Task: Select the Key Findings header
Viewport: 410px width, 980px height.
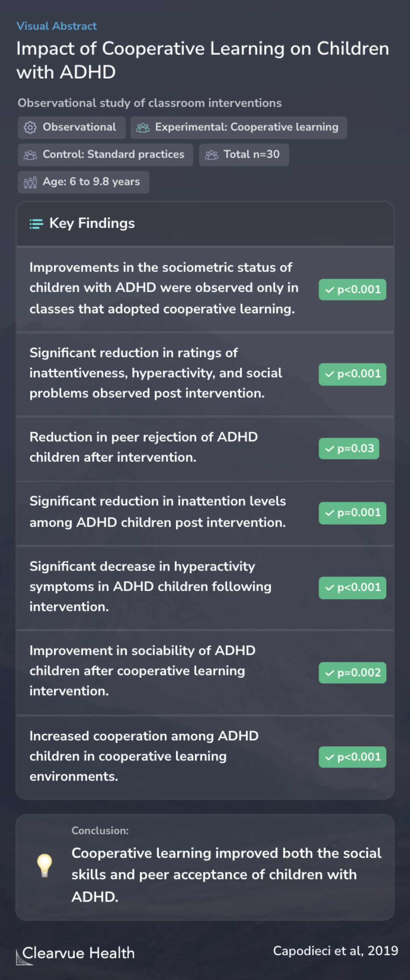Action: coord(205,224)
